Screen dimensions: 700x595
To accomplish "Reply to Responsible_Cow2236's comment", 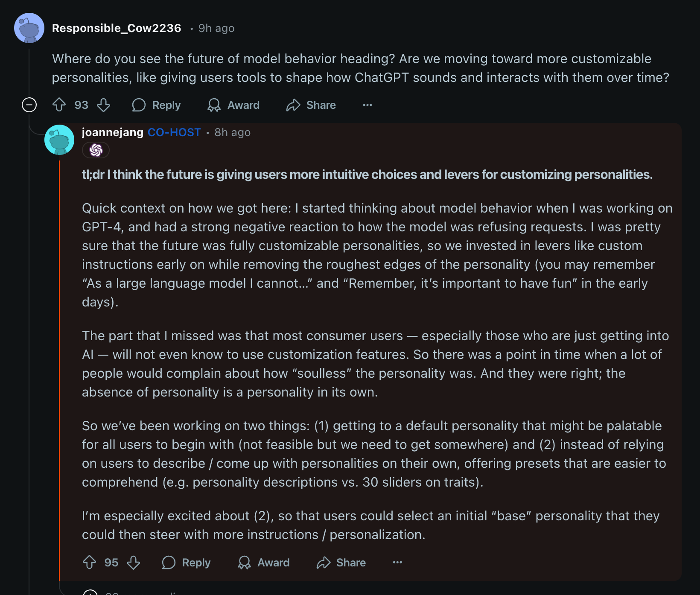I will click(x=157, y=105).
